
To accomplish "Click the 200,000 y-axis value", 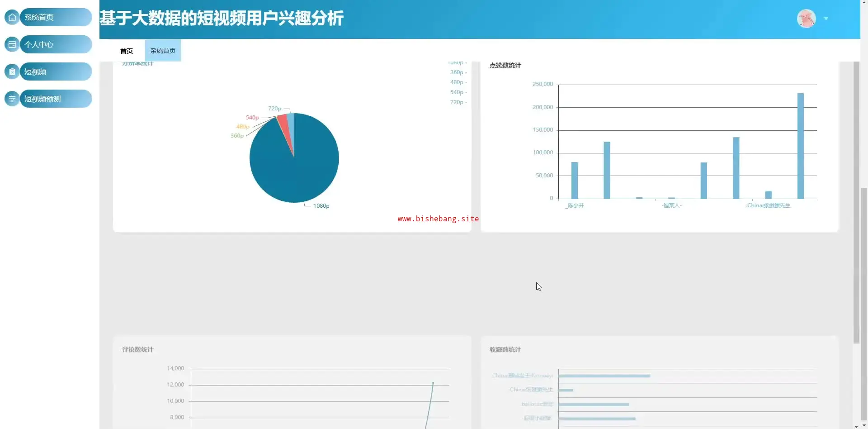I will tap(542, 107).
